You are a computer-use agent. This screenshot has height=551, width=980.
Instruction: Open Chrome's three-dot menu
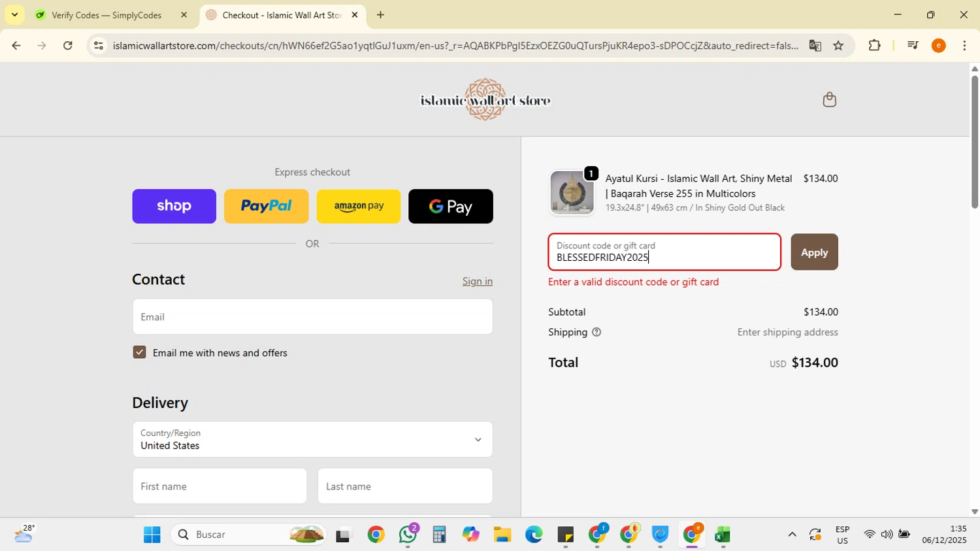pyautogui.click(x=964, y=46)
